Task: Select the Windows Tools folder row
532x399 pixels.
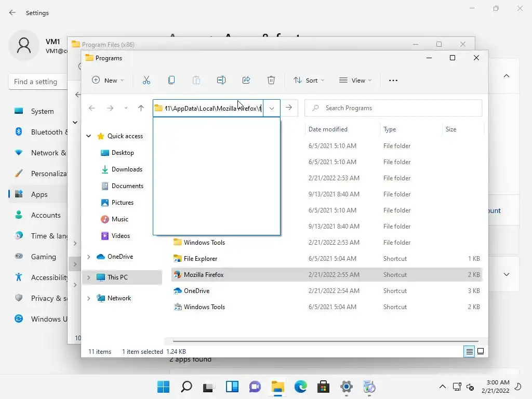Action: point(327,242)
